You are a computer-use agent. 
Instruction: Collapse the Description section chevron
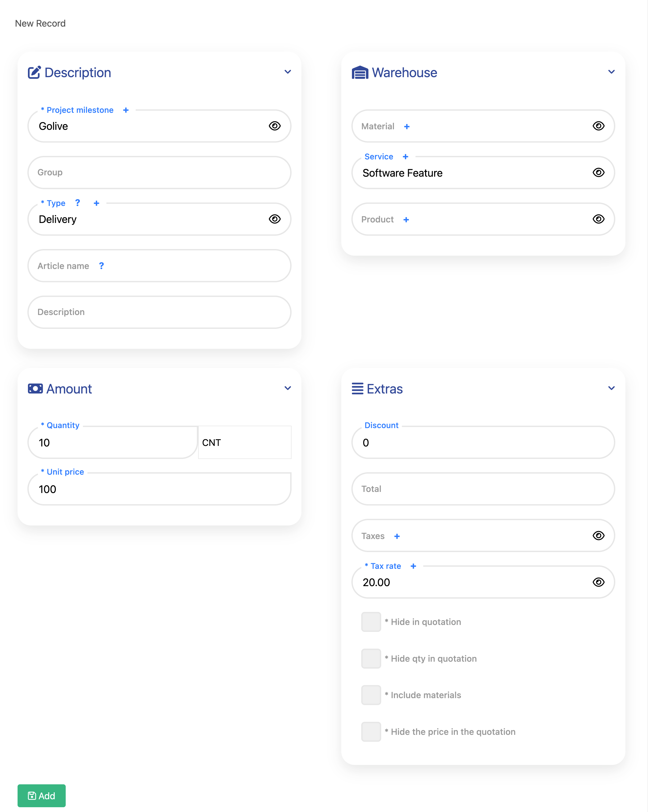[288, 72]
